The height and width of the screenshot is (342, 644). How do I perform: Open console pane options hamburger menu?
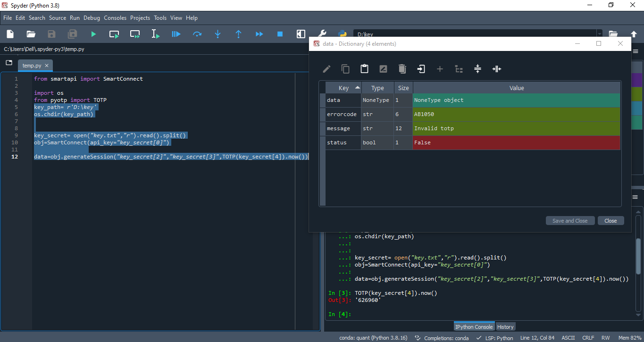[x=635, y=197]
